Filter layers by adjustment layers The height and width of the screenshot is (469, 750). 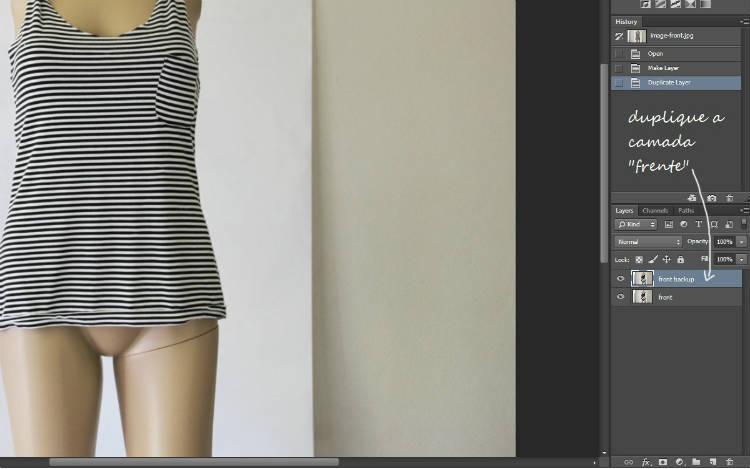tap(684, 224)
